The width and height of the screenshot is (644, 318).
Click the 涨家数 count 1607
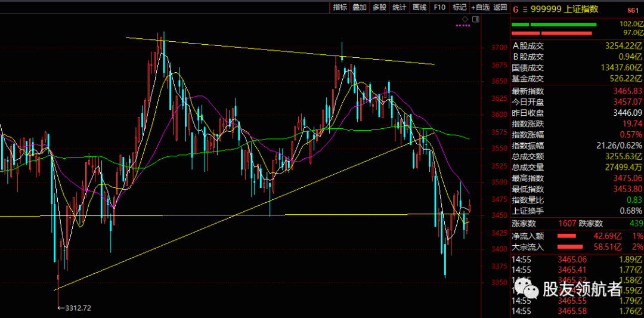click(x=567, y=224)
